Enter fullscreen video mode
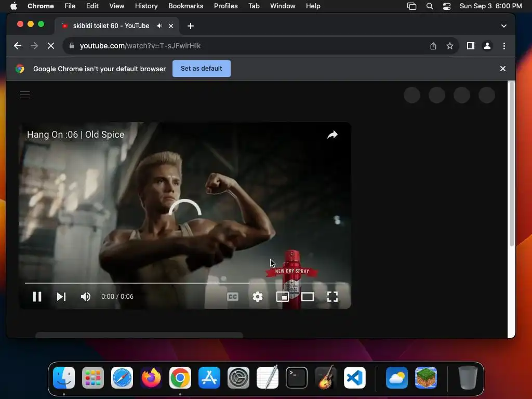 (x=332, y=297)
